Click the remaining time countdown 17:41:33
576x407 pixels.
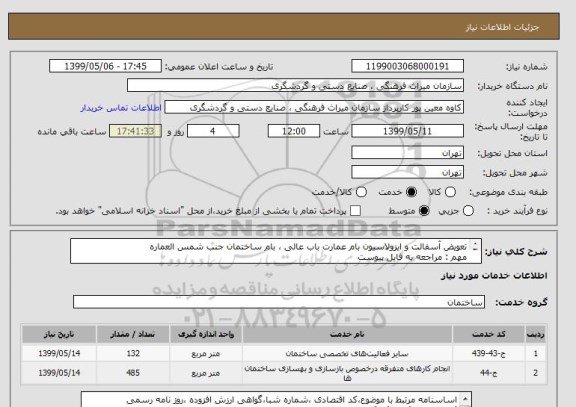pos(135,131)
